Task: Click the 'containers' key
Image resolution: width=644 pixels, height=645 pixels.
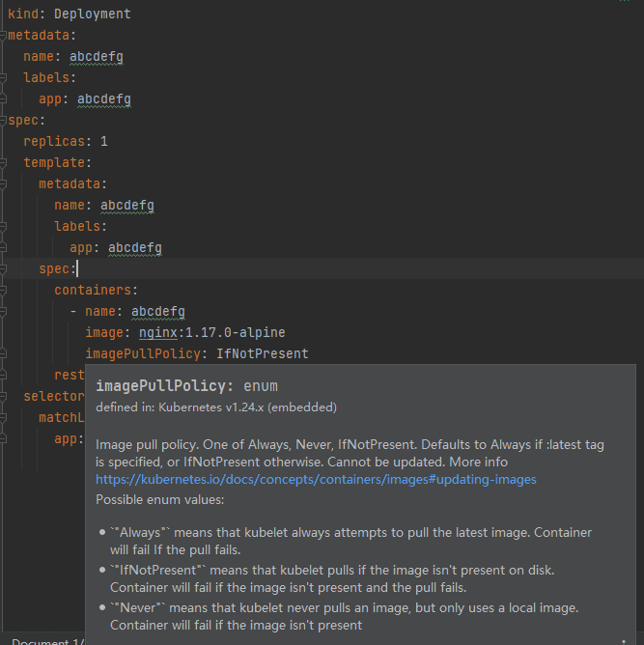Action: [x=93, y=290]
